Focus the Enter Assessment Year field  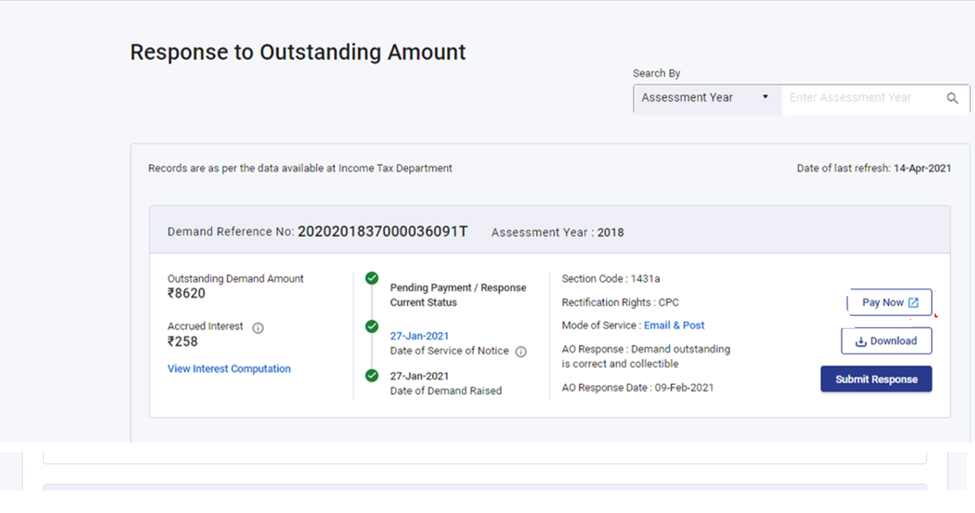860,98
